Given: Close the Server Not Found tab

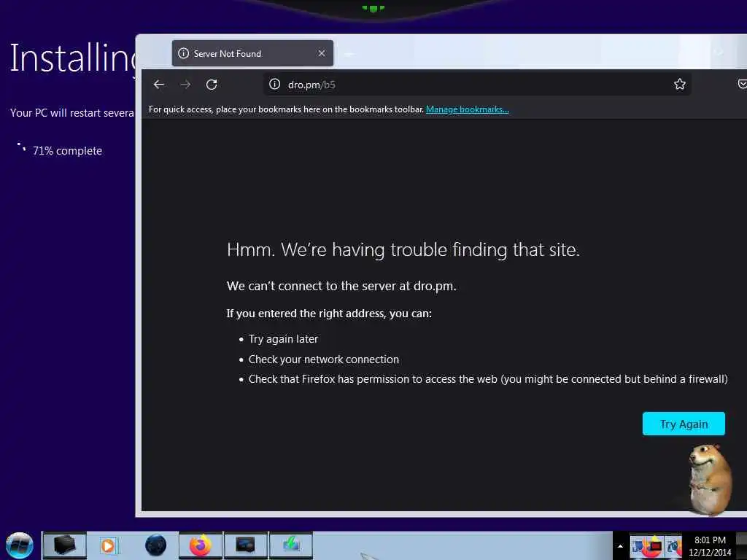Looking at the screenshot, I should (322, 53).
